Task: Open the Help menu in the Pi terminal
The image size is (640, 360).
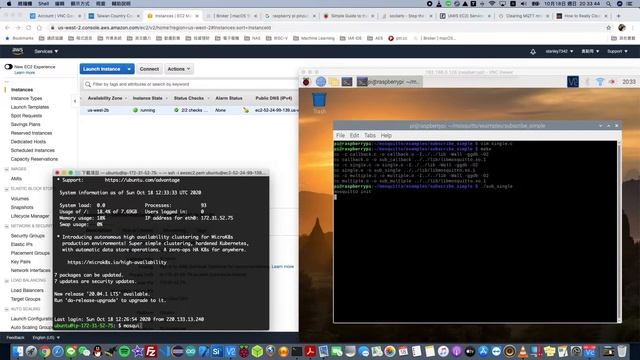Action: [x=386, y=135]
